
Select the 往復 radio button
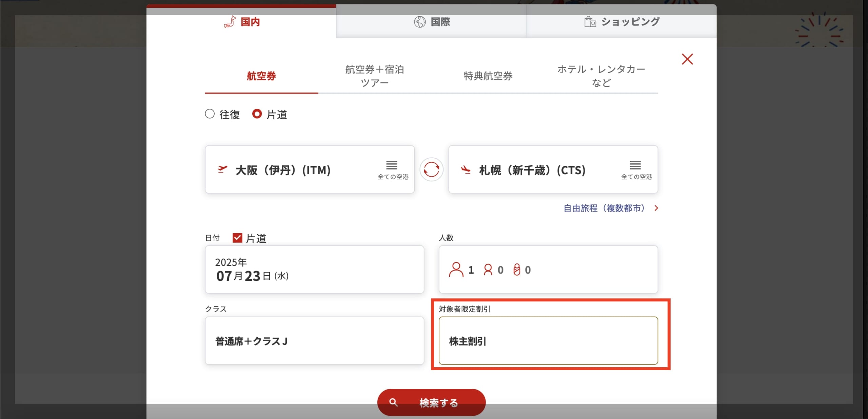[210, 114]
